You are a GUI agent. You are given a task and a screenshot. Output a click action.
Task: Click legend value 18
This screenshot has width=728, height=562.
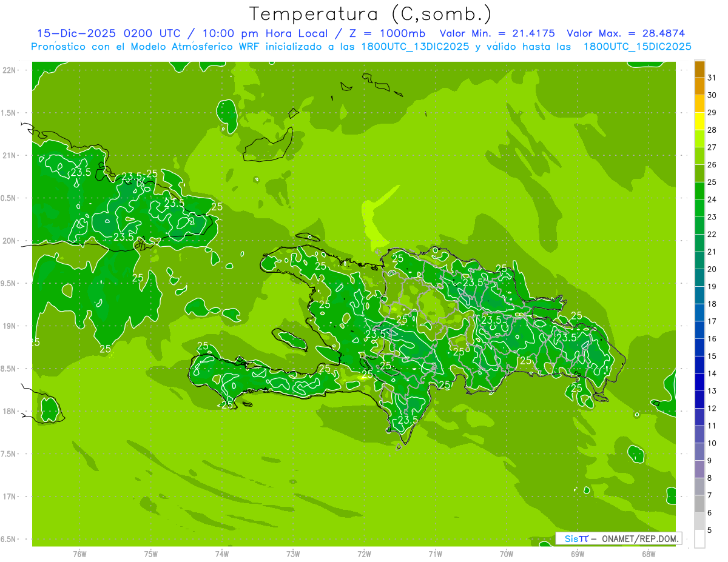(712, 304)
